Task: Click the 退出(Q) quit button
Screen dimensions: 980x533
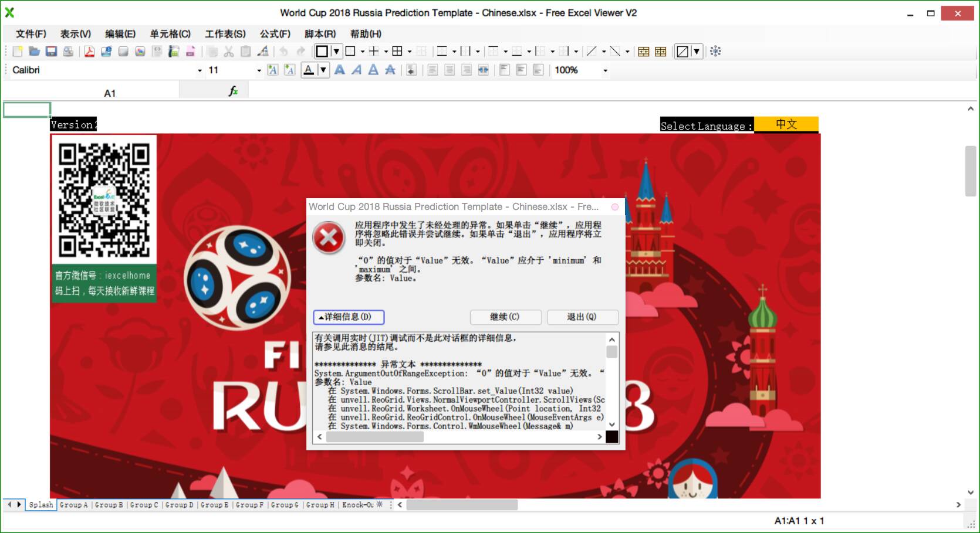Action: click(582, 317)
